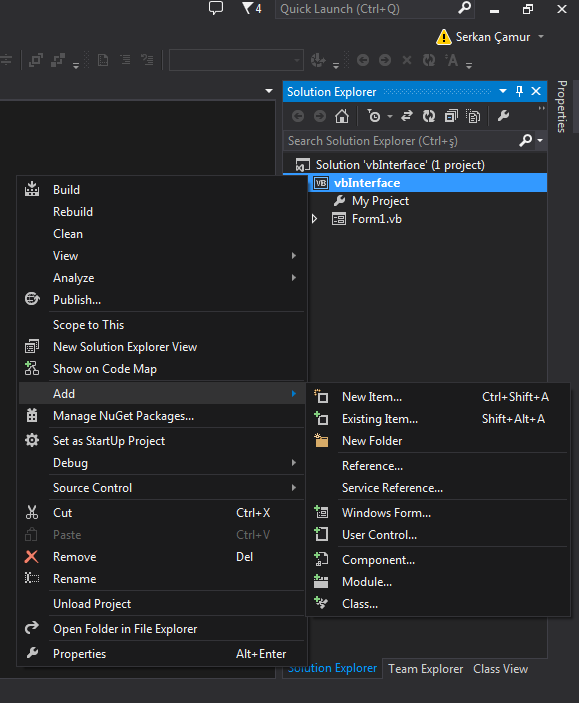The image size is (579, 703).
Task: Click the Collapse All icon
Action: (x=451, y=117)
